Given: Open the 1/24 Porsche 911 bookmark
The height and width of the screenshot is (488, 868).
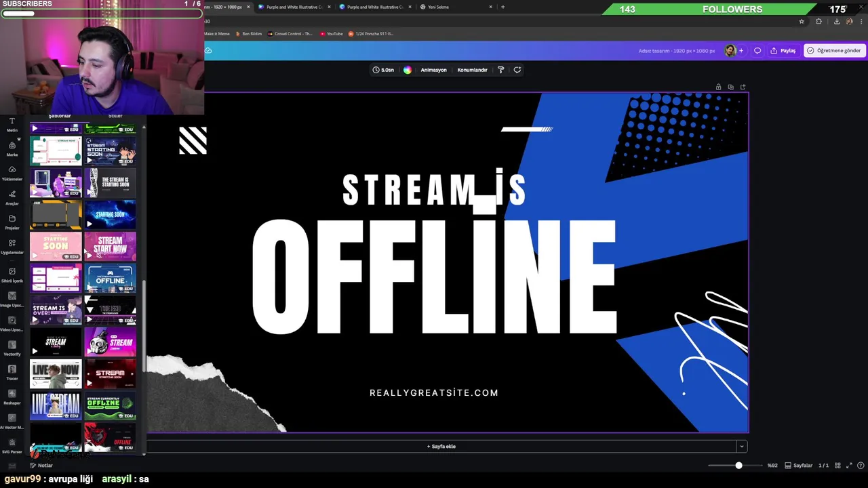Looking at the screenshot, I should tap(371, 34).
